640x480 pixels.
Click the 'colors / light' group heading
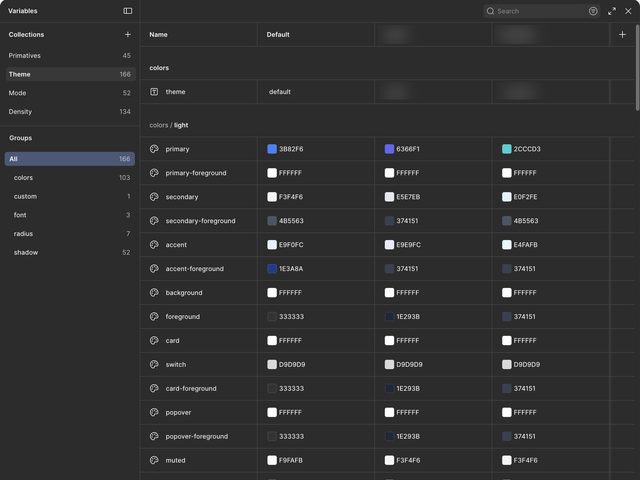click(x=169, y=125)
